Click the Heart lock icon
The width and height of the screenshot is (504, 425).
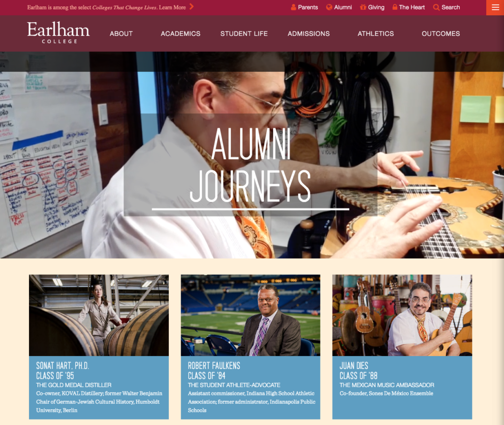395,7
